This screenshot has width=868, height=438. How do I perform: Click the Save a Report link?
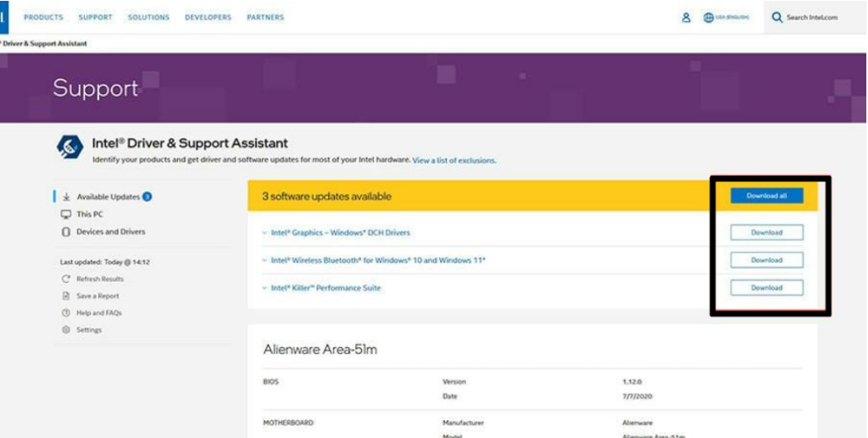click(x=97, y=296)
